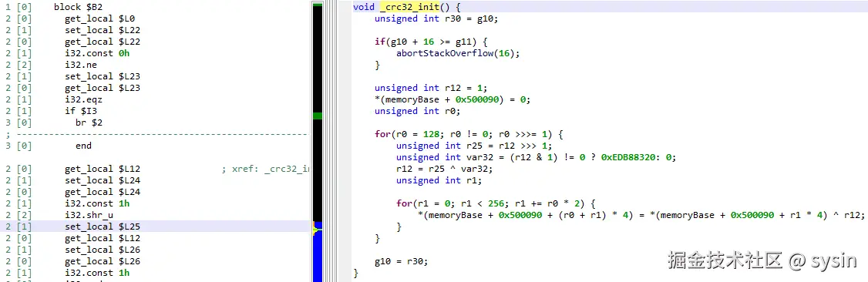Select the 'unsigned int r30 = g10;' line
The width and height of the screenshot is (868, 282).
pos(436,18)
